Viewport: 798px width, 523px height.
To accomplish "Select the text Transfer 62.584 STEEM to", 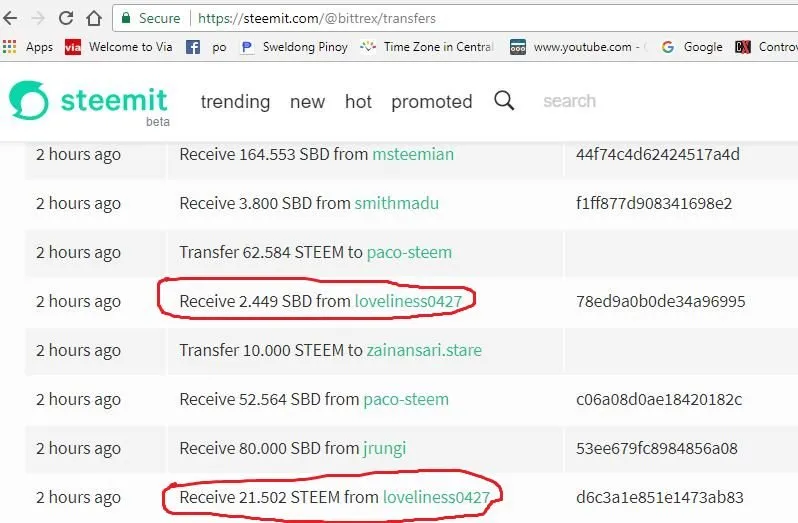I will (271, 252).
